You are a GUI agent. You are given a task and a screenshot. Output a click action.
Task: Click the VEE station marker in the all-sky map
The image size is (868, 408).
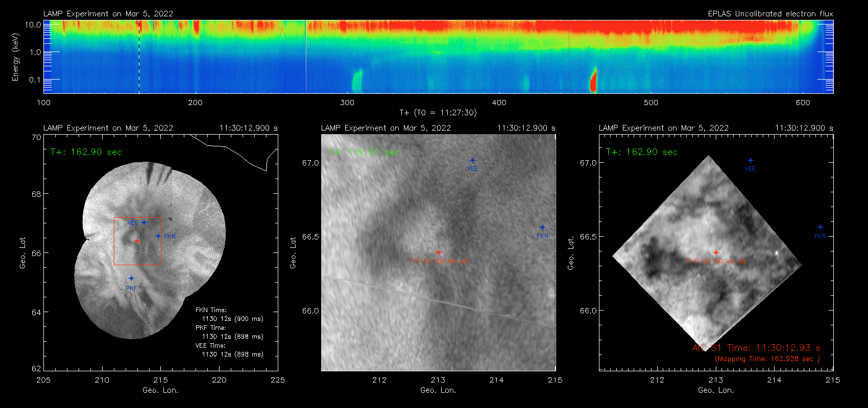pyautogui.click(x=144, y=222)
